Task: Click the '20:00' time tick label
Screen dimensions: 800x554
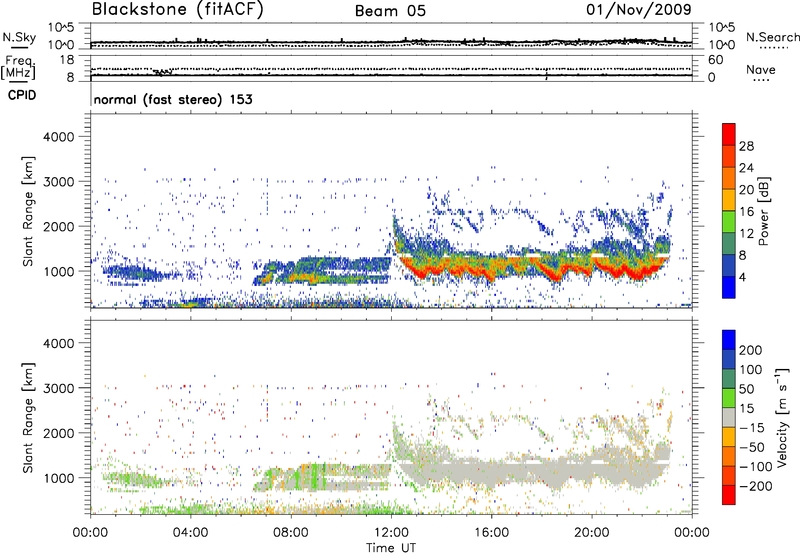Action: (x=592, y=533)
